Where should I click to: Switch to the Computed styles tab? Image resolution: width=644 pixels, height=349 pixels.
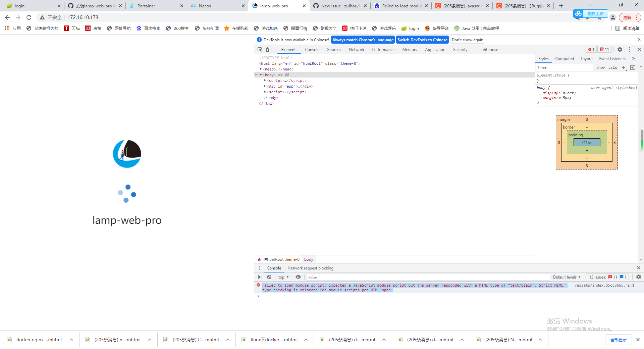(565, 58)
